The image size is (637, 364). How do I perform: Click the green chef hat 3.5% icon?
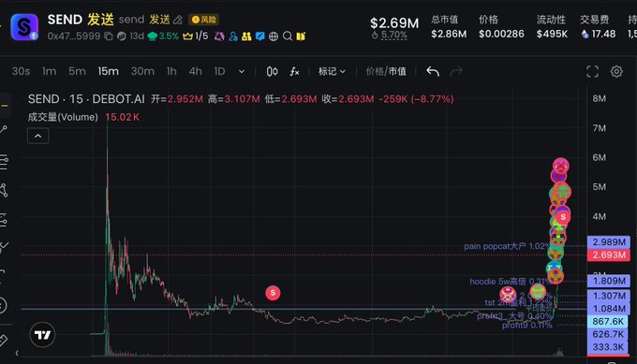point(163,36)
